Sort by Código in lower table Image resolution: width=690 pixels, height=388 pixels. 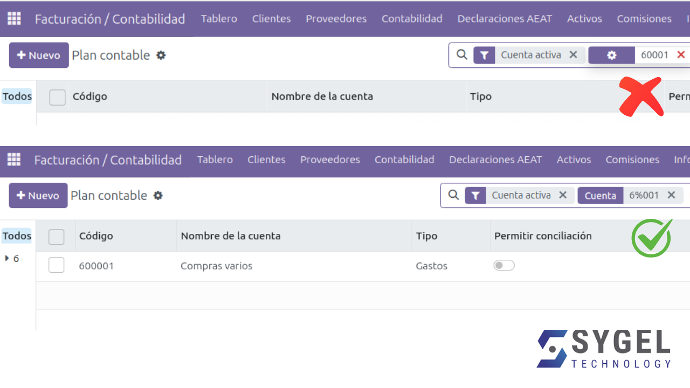(x=96, y=236)
